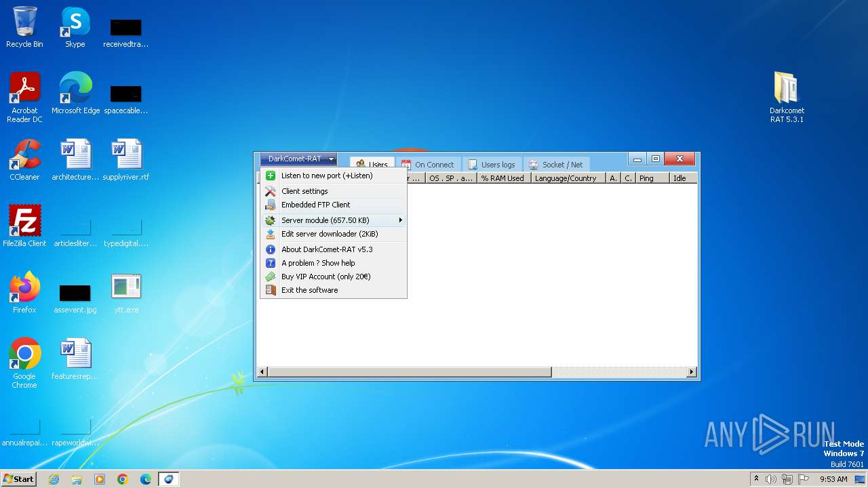Viewport: 868px width, 488px height.
Task: Click DarkComet taskbar window button
Action: pyautogui.click(x=169, y=479)
